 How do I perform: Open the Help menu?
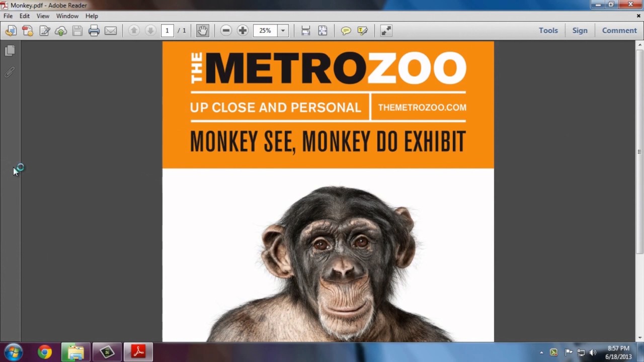pyautogui.click(x=92, y=16)
